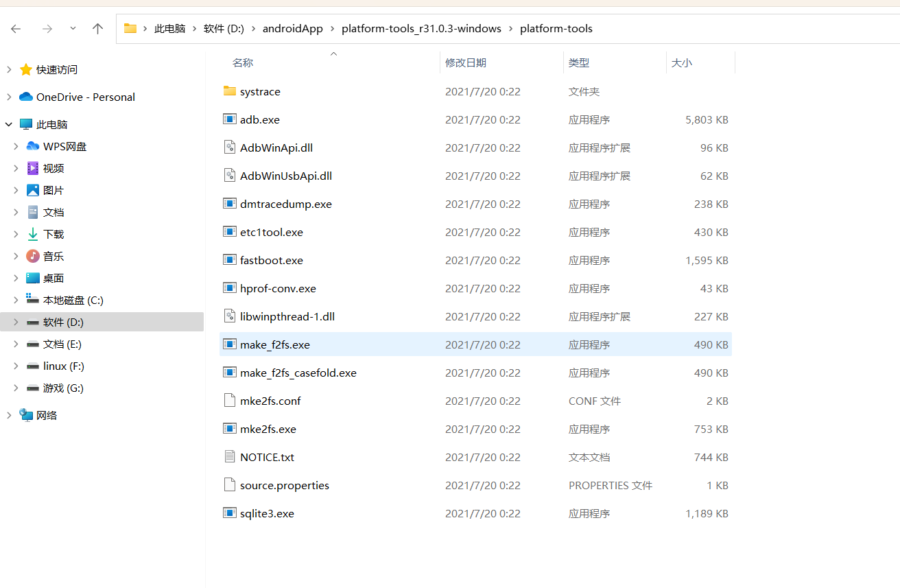
Task: Open breadcrumb chevron after androidApp
Action: pyautogui.click(x=333, y=29)
